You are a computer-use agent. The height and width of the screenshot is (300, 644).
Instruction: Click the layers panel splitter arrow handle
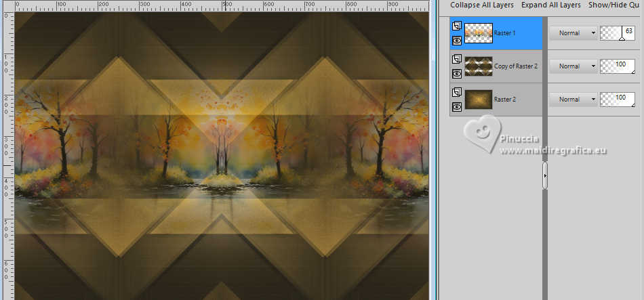pos(544,175)
